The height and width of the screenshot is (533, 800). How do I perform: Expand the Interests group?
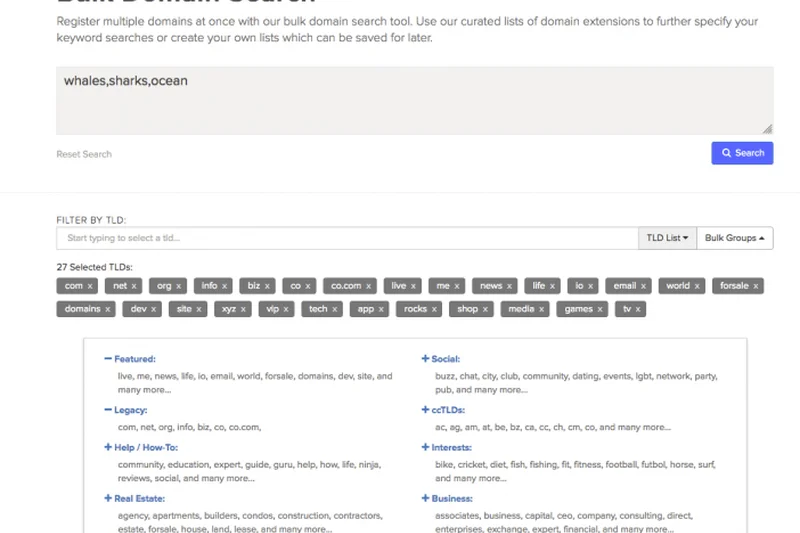pyautogui.click(x=447, y=447)
